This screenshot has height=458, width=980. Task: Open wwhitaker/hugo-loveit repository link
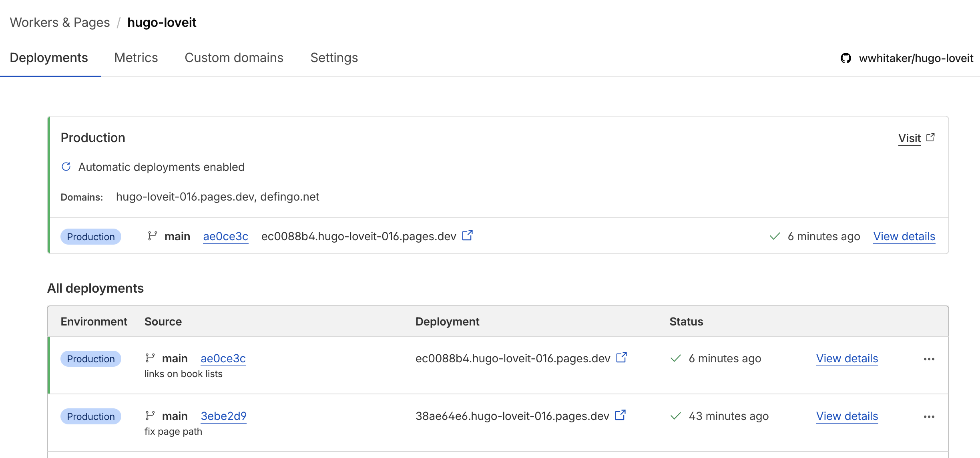tap(916, 58)
